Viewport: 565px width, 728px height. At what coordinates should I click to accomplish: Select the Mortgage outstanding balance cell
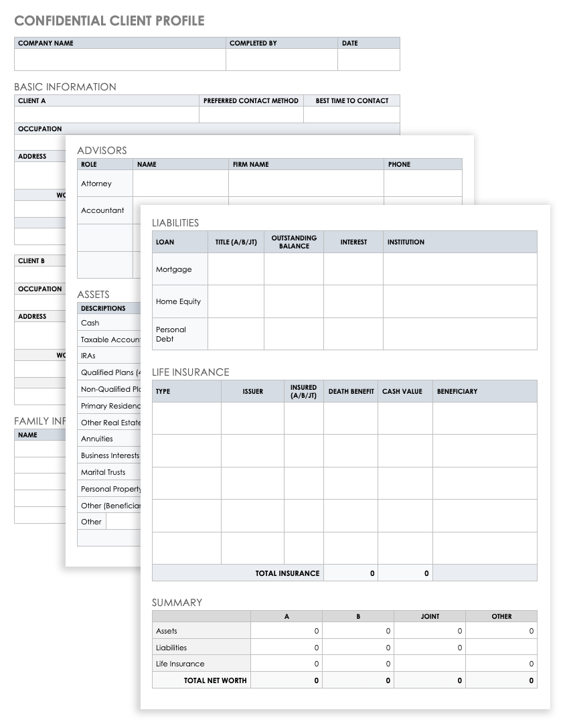tap(294, 269)
